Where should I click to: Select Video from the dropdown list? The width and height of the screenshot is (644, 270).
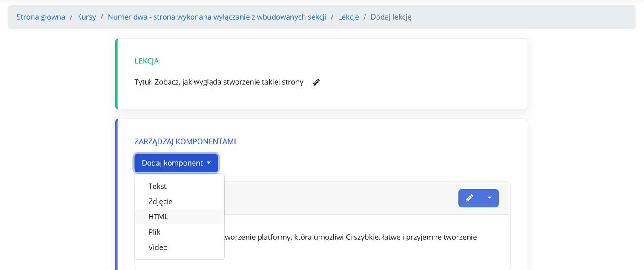point(158,247)
